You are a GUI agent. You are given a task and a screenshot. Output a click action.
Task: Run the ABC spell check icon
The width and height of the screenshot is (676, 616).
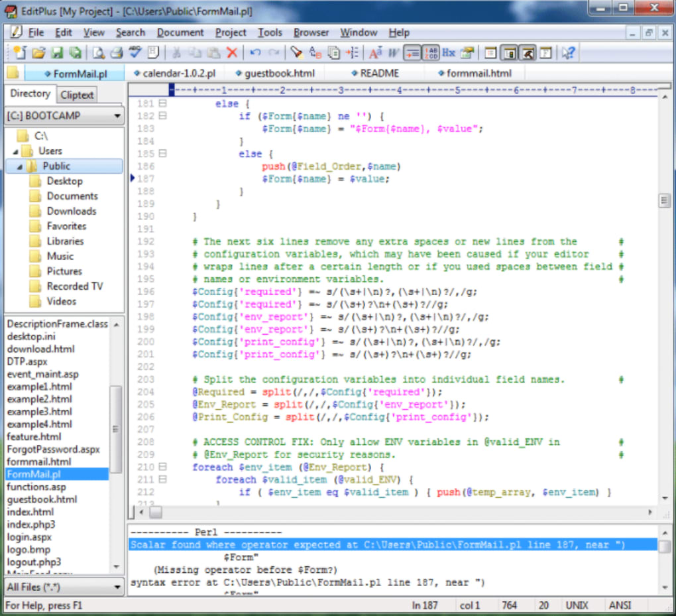135,52
